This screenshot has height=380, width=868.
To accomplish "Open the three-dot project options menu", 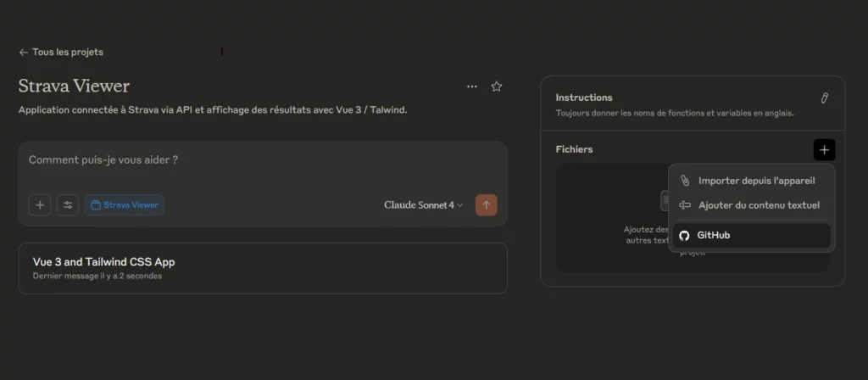I will pyautogui.click(x=471, y=87).
